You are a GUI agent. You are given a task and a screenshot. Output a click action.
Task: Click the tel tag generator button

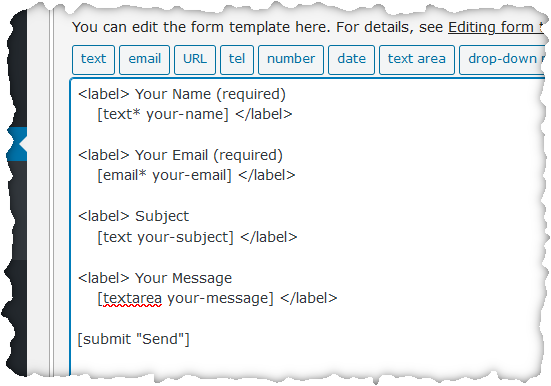tap(237, 59)
